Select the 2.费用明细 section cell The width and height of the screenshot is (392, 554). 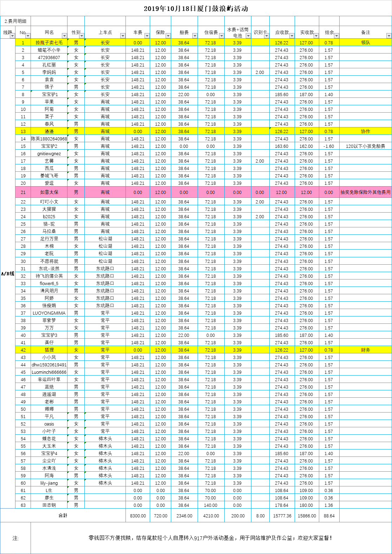15,21
